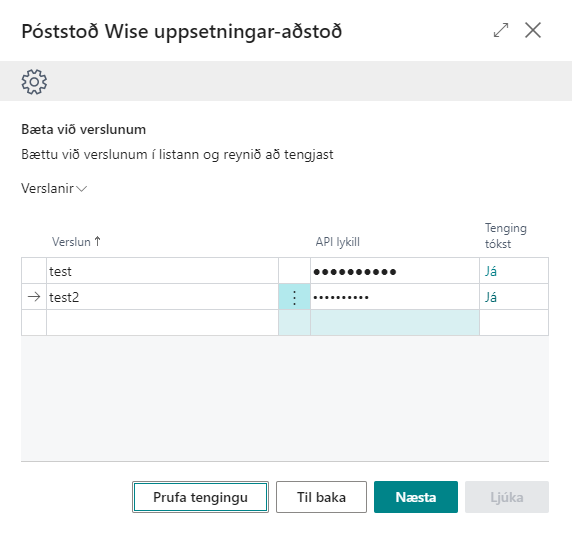572x533 pixels.
Task: Select the test store name cell
Action: tap(162, 271)
